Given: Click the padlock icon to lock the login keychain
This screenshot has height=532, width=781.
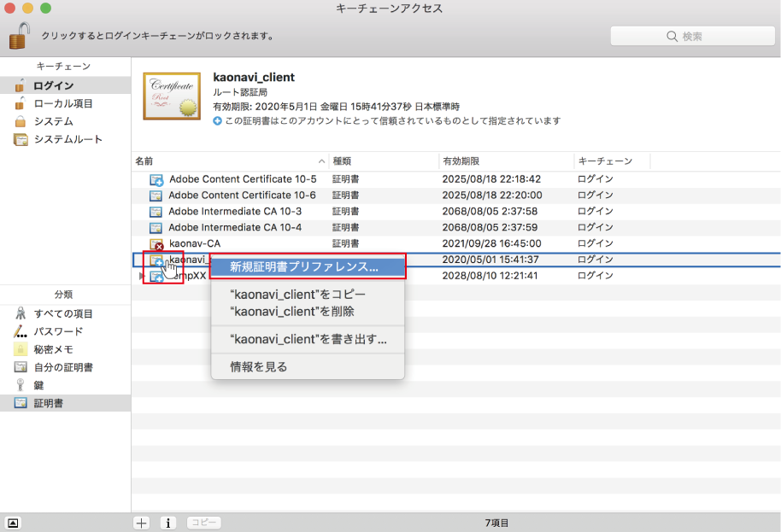Looking at the screenshot, I should 19,35.
